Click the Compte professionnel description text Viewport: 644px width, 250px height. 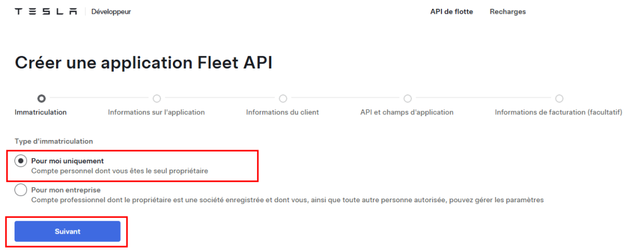coord(287,200)
